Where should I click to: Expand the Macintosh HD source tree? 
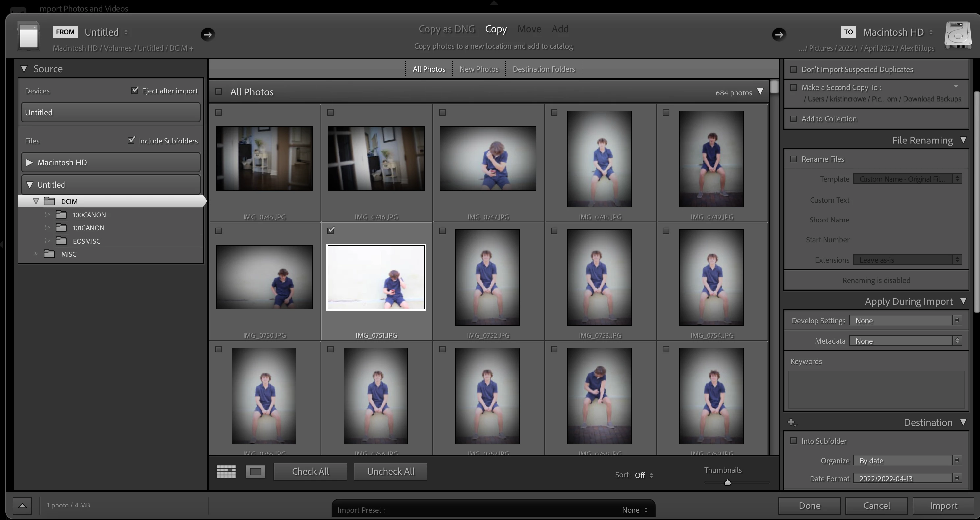29,163
